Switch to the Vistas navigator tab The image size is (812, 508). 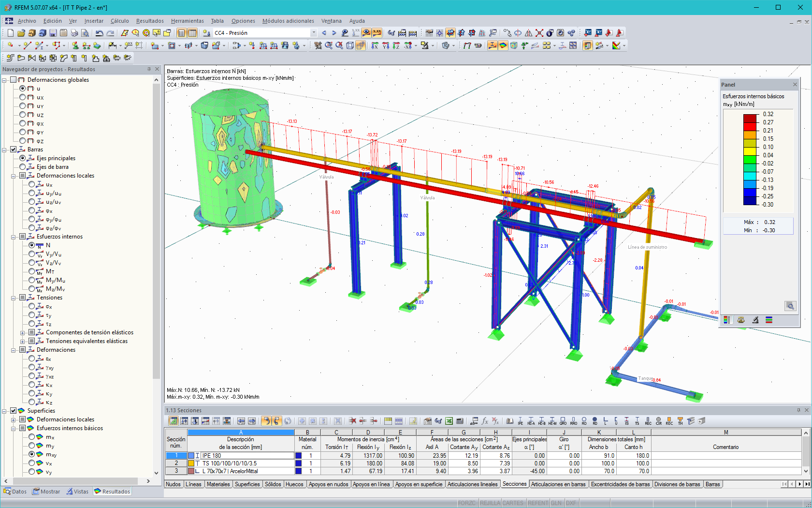coord(78,492)
